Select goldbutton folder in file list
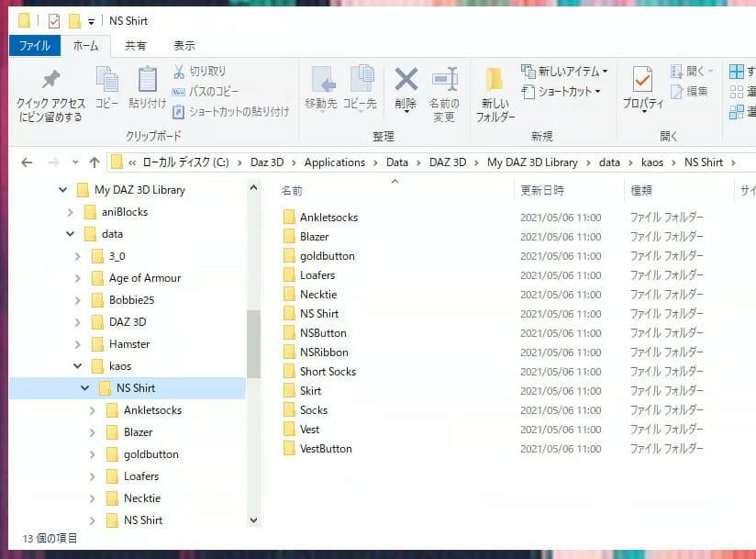Screen dimensions: 756x559 (327, 256)
